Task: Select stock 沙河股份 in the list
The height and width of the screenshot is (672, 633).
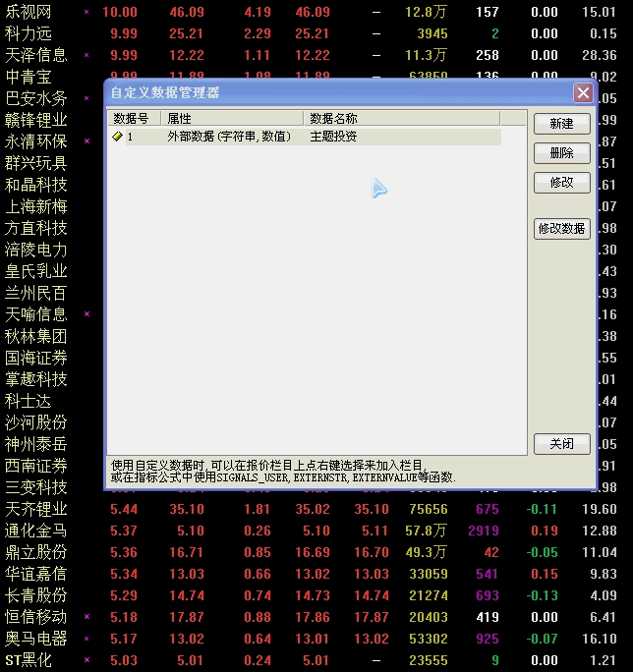Action: (36, 422)
